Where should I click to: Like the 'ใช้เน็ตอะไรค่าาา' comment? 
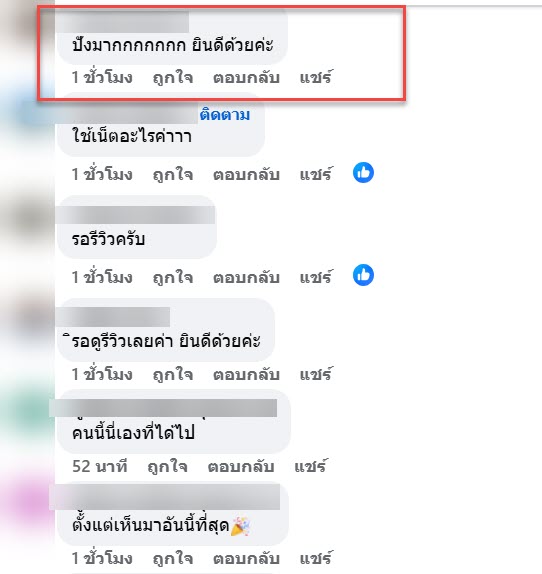[173, 174]
